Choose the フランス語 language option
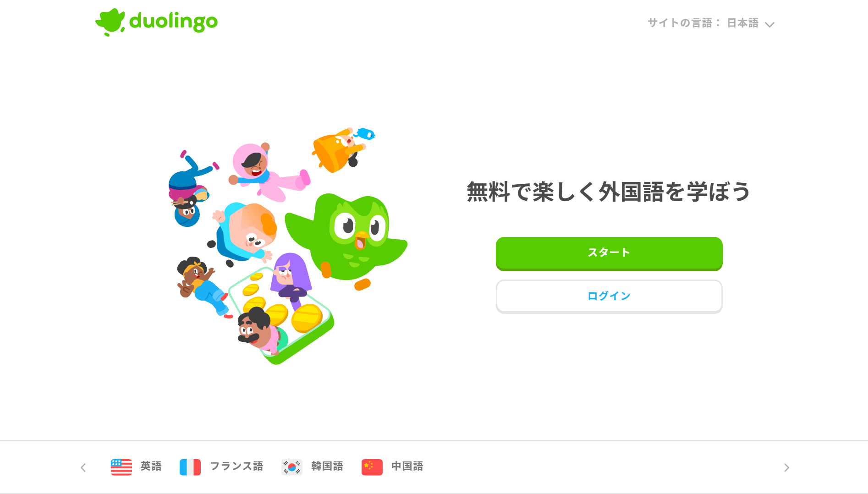This screenshot has height=494, width=868. click(236, 467)
